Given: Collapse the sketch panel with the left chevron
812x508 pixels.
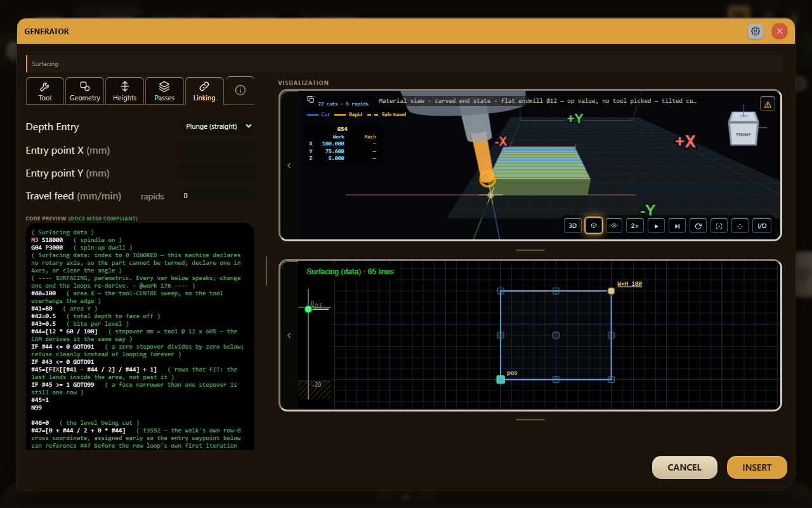Looking at the screenshot, I should coord(289,335).
